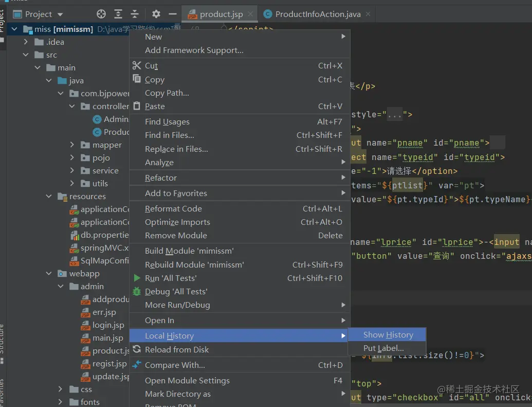Expand the service package
The image size is (532, 407).
tap(71, 170)
